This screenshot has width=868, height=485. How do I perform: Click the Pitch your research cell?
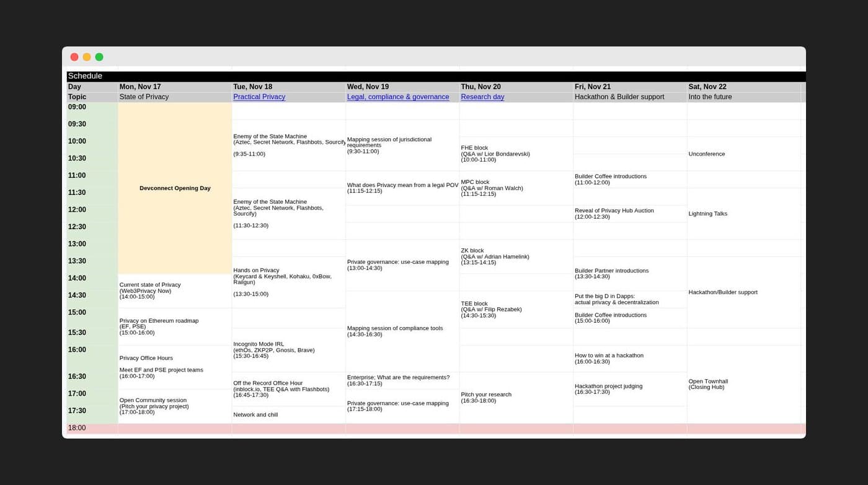click(x=486, y=398)
